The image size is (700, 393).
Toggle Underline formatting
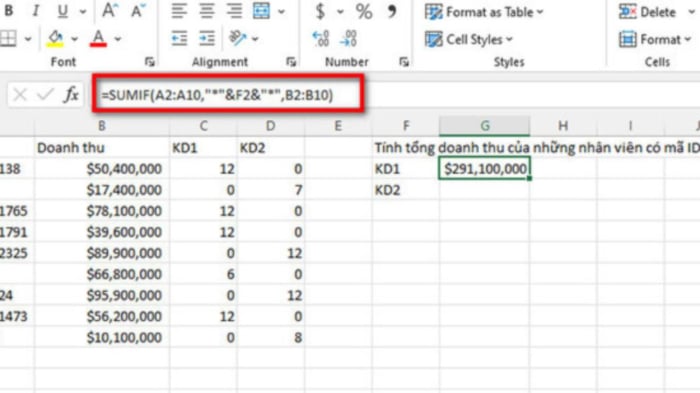point(63,11)
